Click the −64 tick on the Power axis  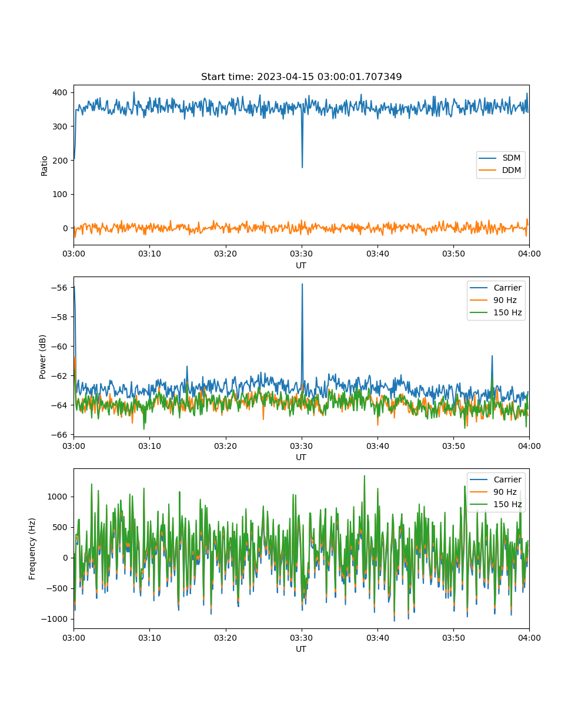(61, 405)
